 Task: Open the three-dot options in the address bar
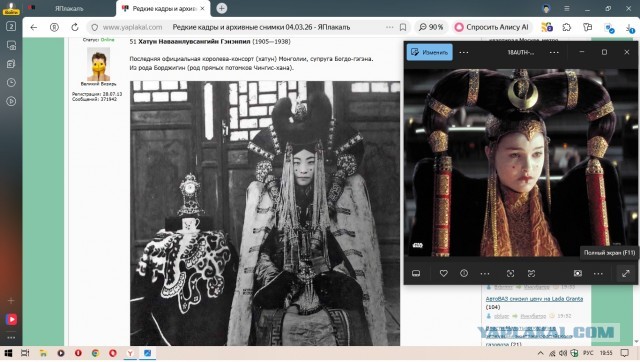(389, 27)
